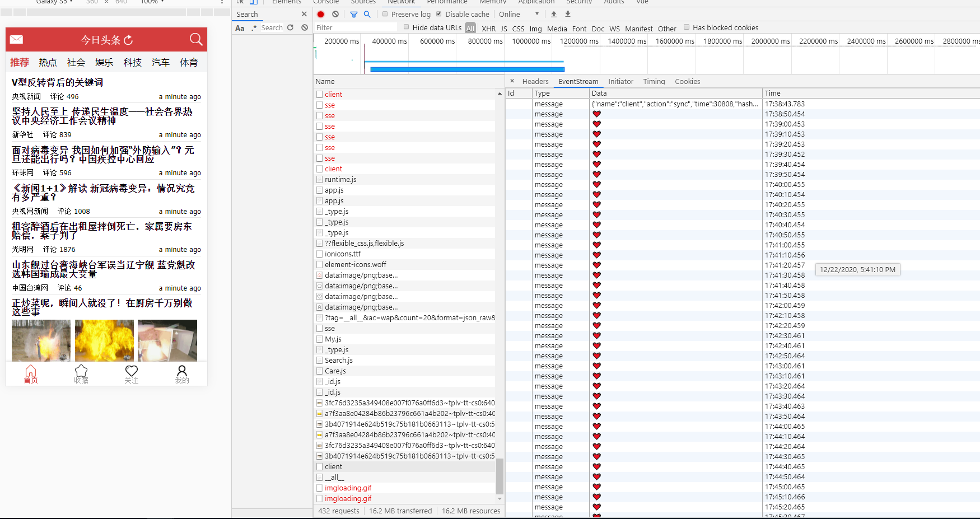Tap the search icon in Toutiao header
The image size is (980, 519).
point(196,39)
